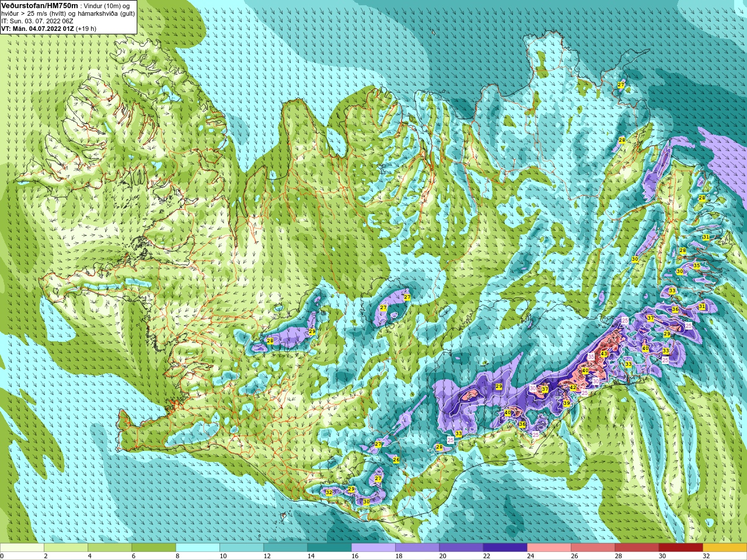Screen dimensions: 747x560
Task: Click the pale yellow 0–2 legend swatch
Action: pos(22,548)
